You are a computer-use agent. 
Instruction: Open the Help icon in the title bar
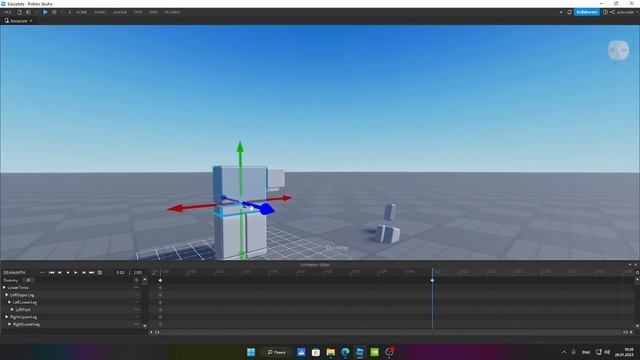[605, 12]
